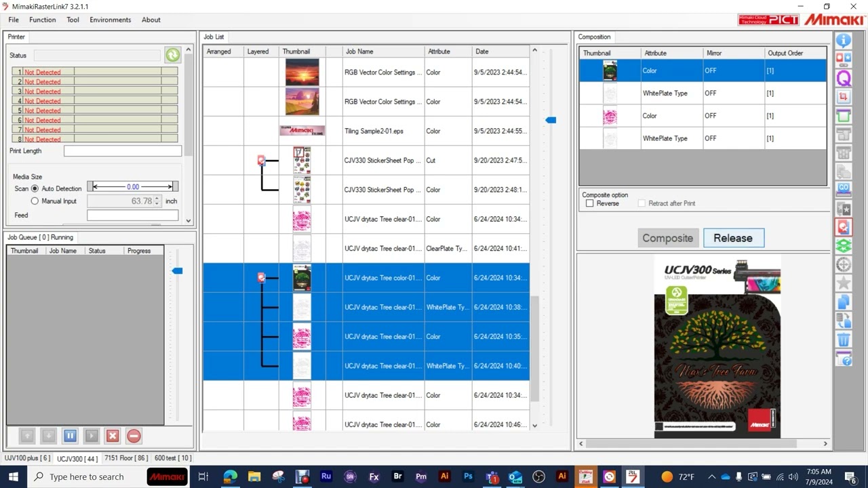Click the Release button

pos(734,238)
